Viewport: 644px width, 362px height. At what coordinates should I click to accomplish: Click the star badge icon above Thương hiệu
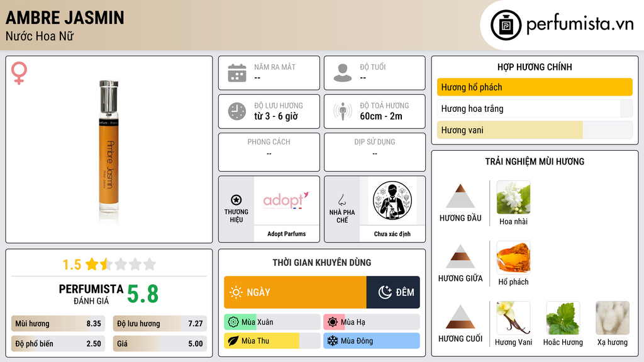236,200
